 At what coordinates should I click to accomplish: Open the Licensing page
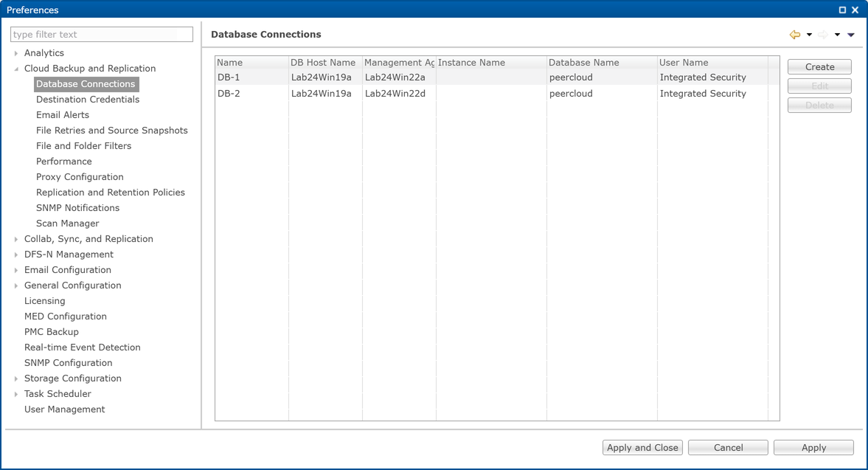coord(45,301)
